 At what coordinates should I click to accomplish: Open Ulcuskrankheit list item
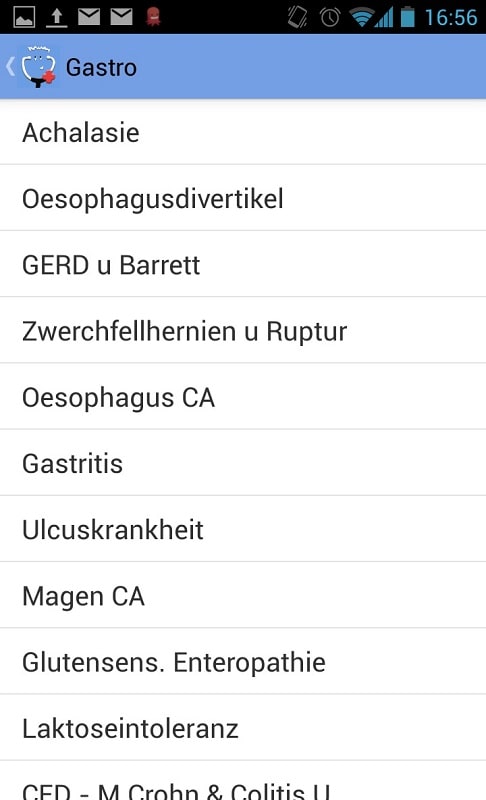[243, 529]
